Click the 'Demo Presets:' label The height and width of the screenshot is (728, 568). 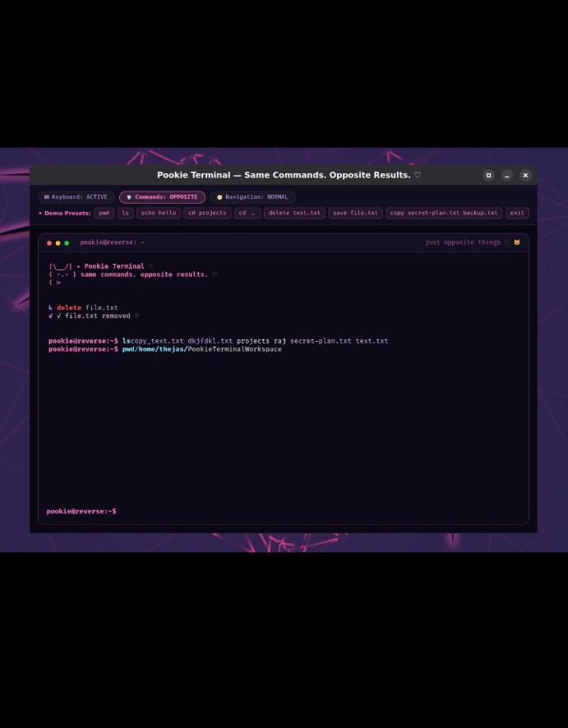(65, 213)
